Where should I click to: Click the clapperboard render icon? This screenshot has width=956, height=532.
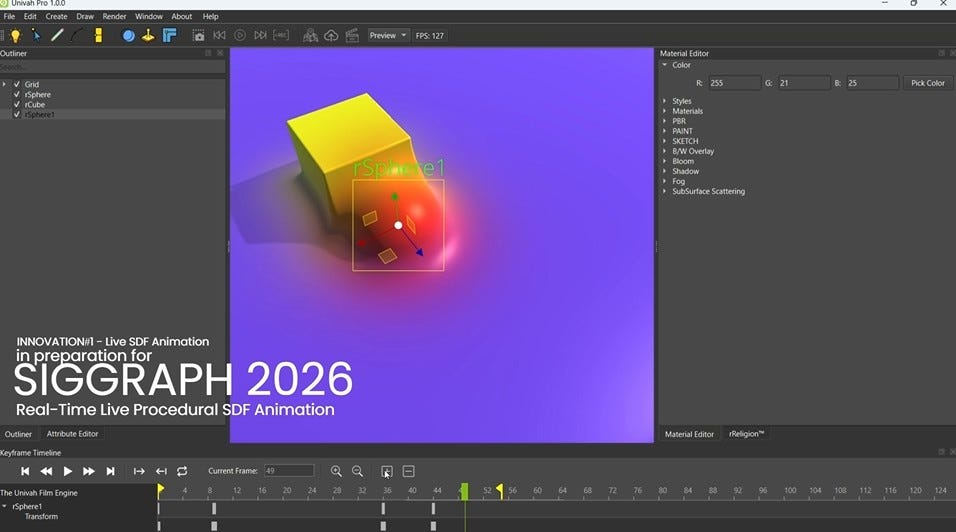[352, 35]
